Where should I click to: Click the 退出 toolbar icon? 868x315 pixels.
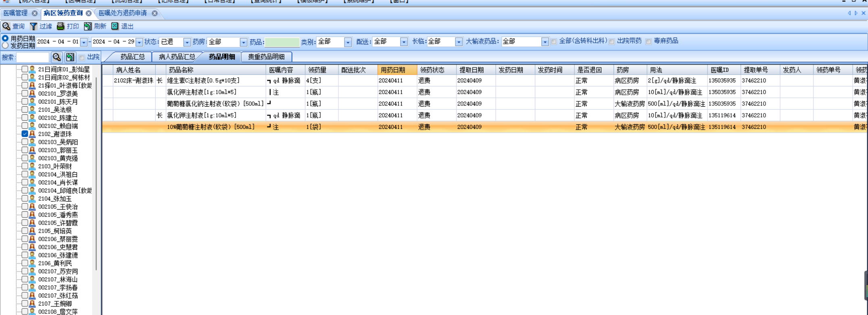115,26
